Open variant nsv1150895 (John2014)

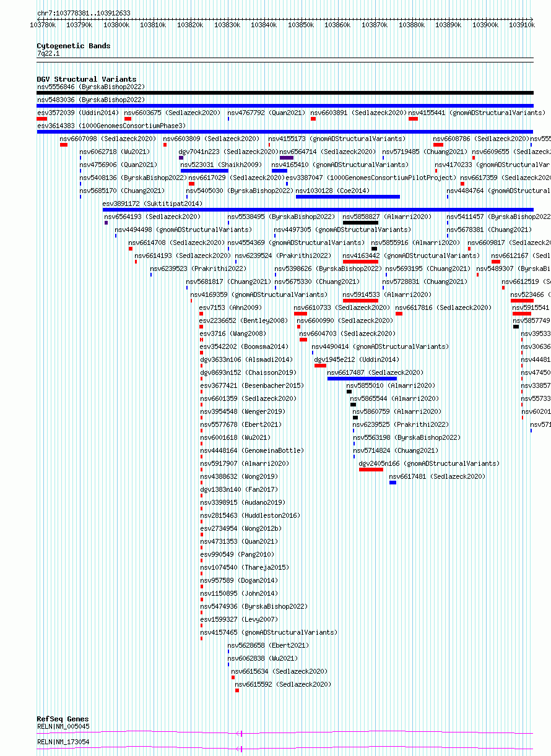[x=238, y=593]
